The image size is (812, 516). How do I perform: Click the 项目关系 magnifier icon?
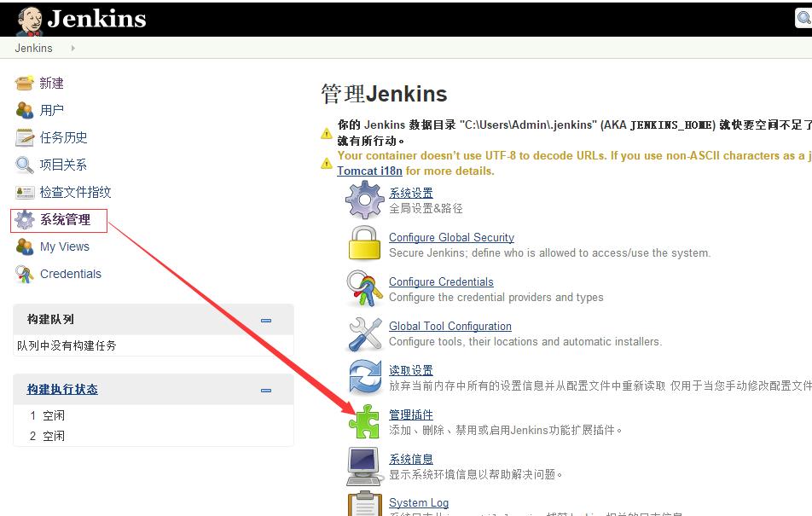(25, 165)
